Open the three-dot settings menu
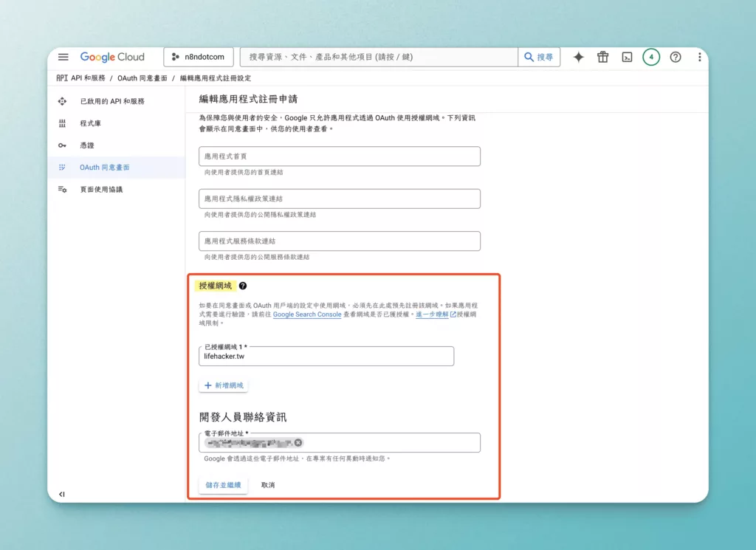 click(x=700, y=57)
